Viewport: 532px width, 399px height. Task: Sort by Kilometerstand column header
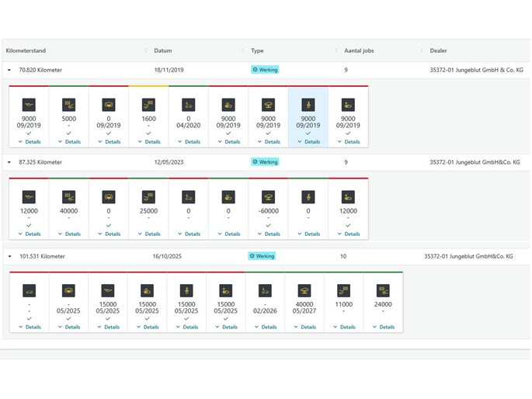click(26, 50)
